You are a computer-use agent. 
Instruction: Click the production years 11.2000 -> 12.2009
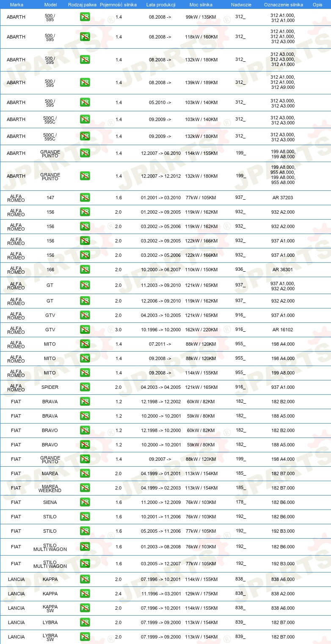[x=161, y=502]
